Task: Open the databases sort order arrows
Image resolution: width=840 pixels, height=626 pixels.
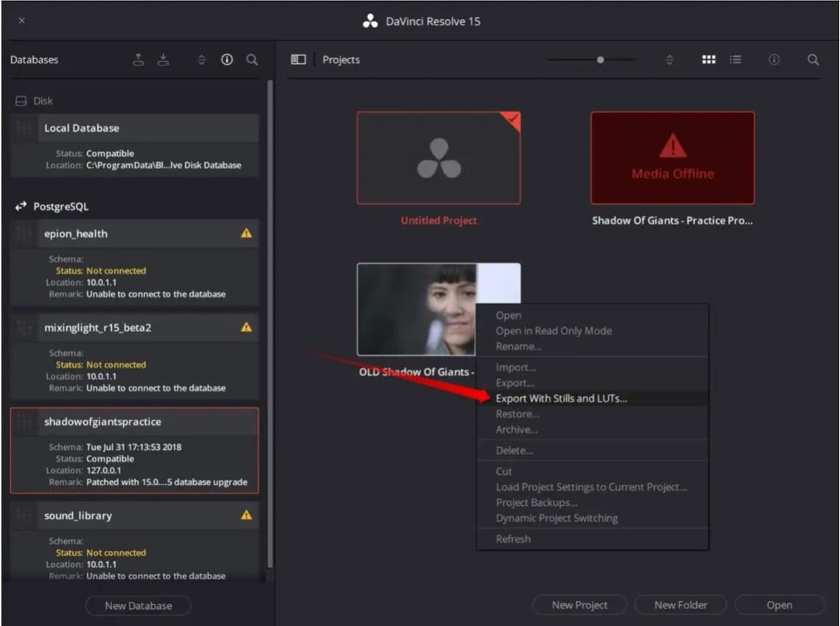Action: [x=201, y=60]
